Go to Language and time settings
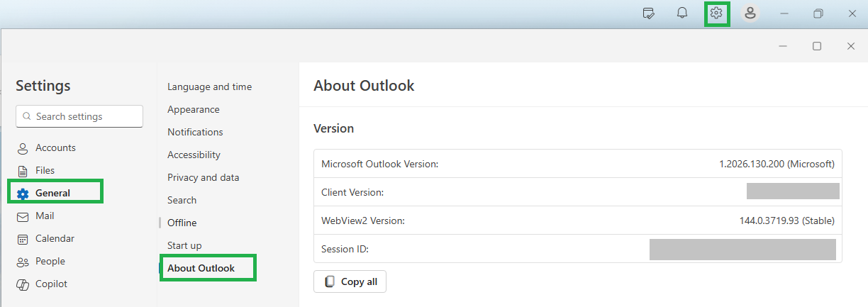The height and width of the screenshot is (307, 868). (209, 86)
